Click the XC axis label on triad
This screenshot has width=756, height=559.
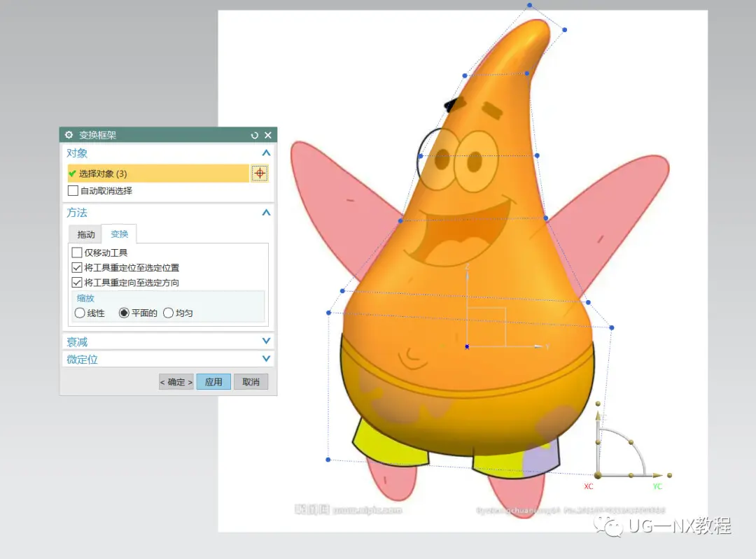pos(588,486)
